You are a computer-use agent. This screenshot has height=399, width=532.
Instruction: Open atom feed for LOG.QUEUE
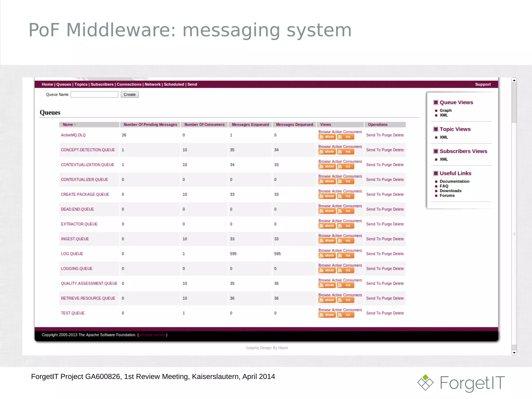tap(327, 255)
